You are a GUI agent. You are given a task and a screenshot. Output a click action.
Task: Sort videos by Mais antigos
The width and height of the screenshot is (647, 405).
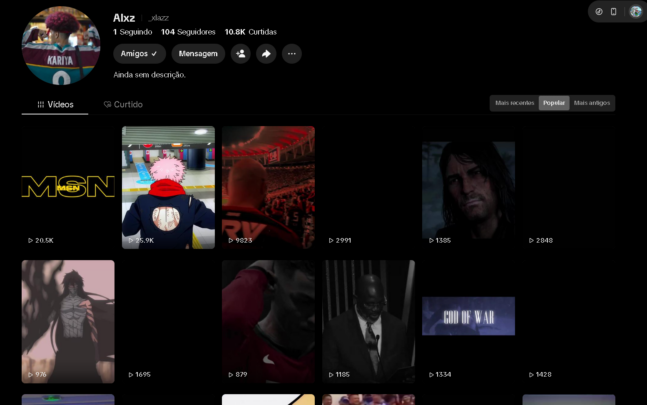click(592, 103)
